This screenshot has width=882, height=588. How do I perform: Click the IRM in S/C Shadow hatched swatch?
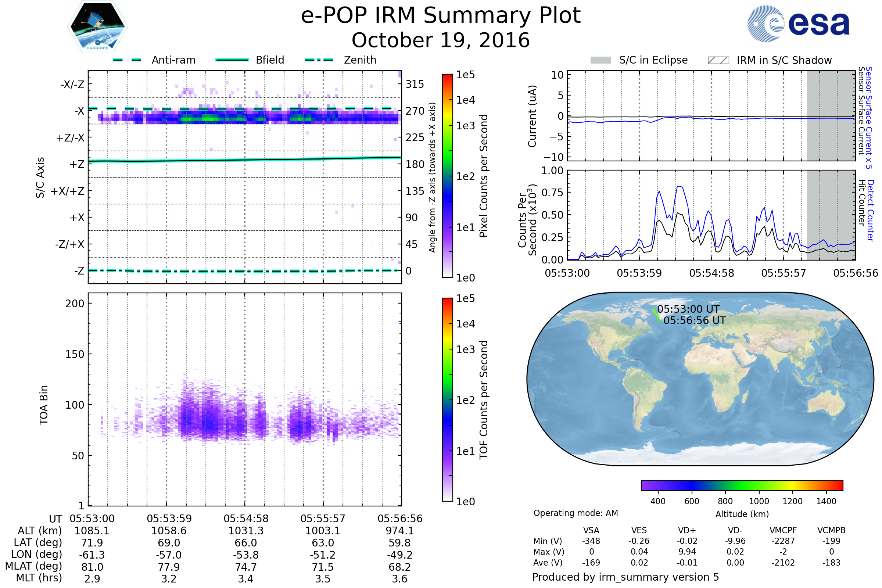pos(718,60)
